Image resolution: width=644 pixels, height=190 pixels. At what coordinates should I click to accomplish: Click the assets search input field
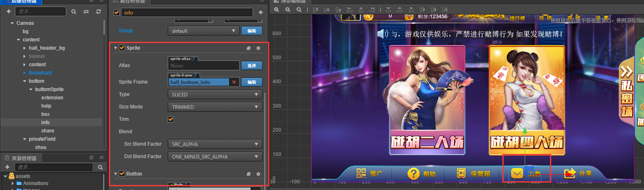pos(54,167)
